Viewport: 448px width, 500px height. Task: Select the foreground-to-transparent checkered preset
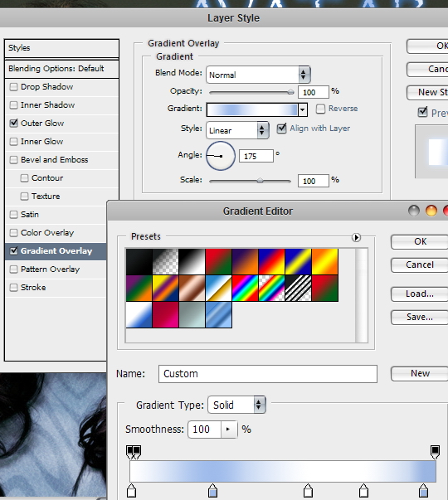(166, 262)
